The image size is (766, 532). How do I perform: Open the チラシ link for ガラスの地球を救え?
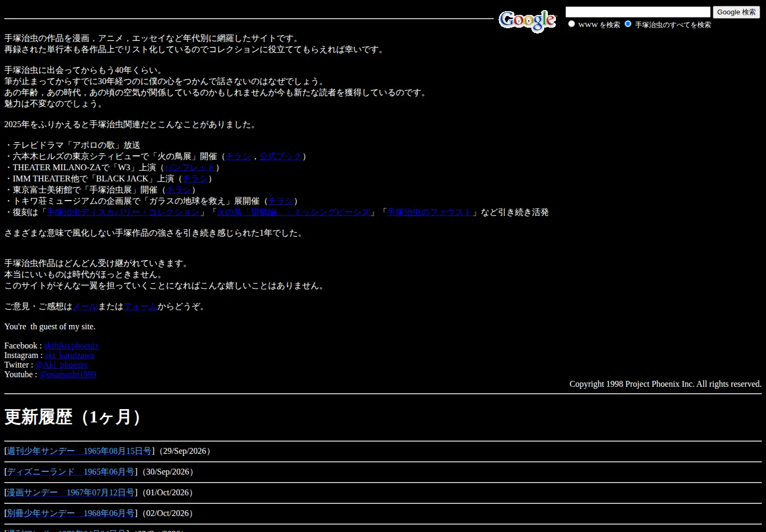[281, 201]
